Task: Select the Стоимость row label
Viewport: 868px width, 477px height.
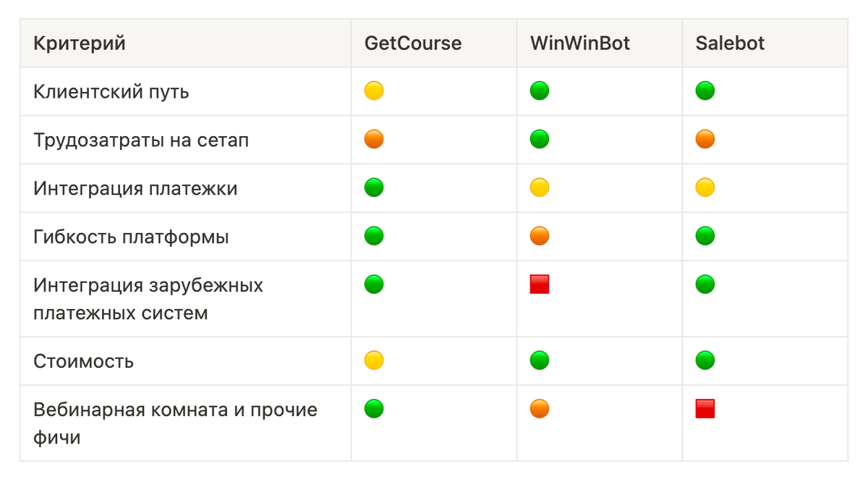Action: coord(83,361)
